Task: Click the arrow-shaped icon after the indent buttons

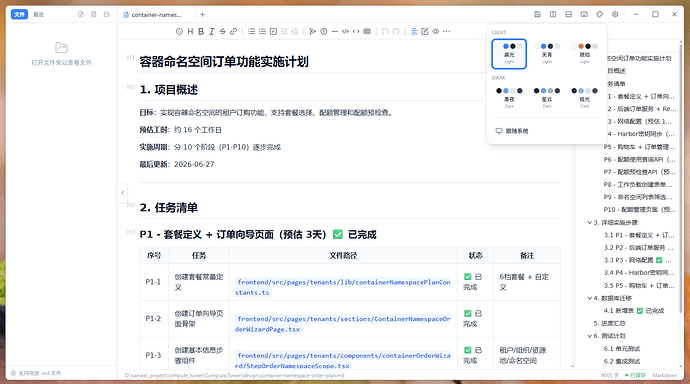Action: [312, 31]
